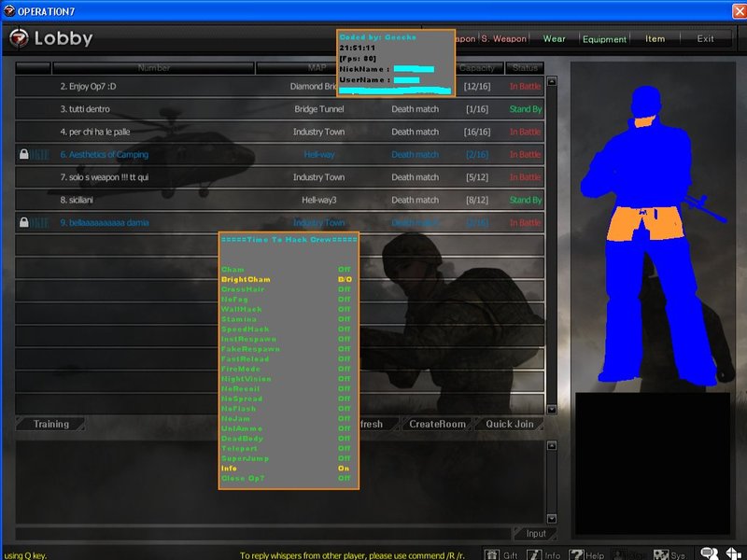Select room '3. tutti dentro'

279,109
